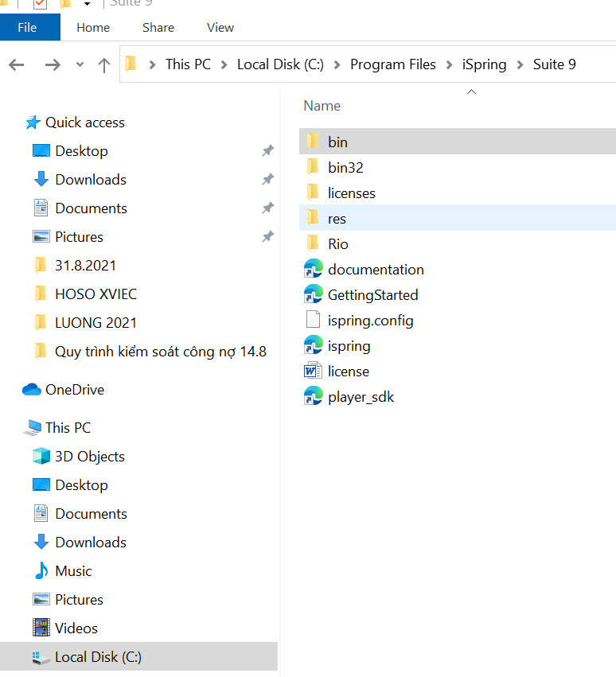
Task: Open OneDrive in navigation pane
Action: tap(74, 390)
